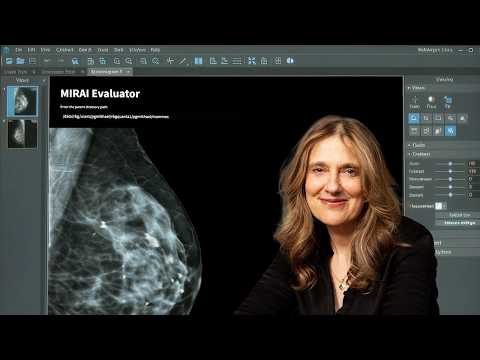Click the blue highlighted icon in third icon row
The height and width of the screenshot is (360, 480).
[x=450, y=131]
